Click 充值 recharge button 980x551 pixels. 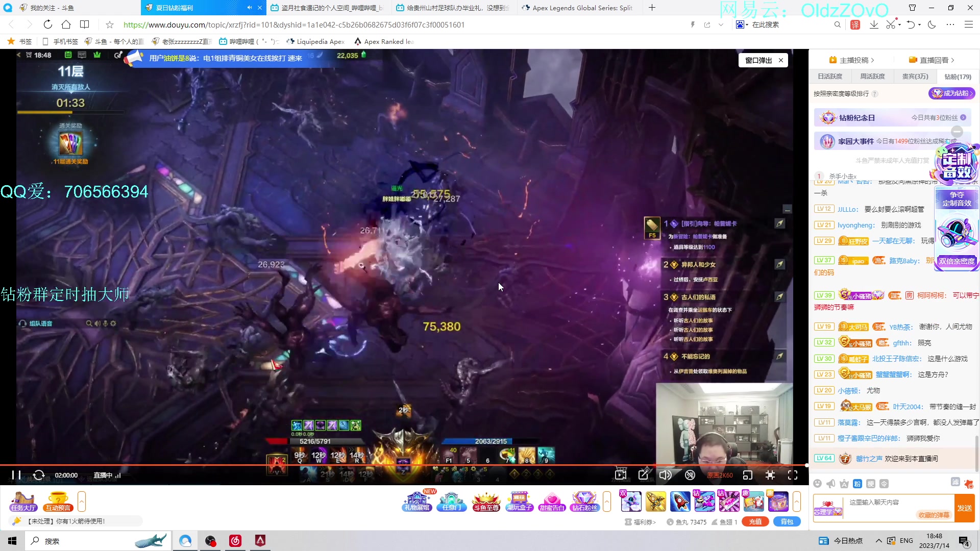pos(755,521)
